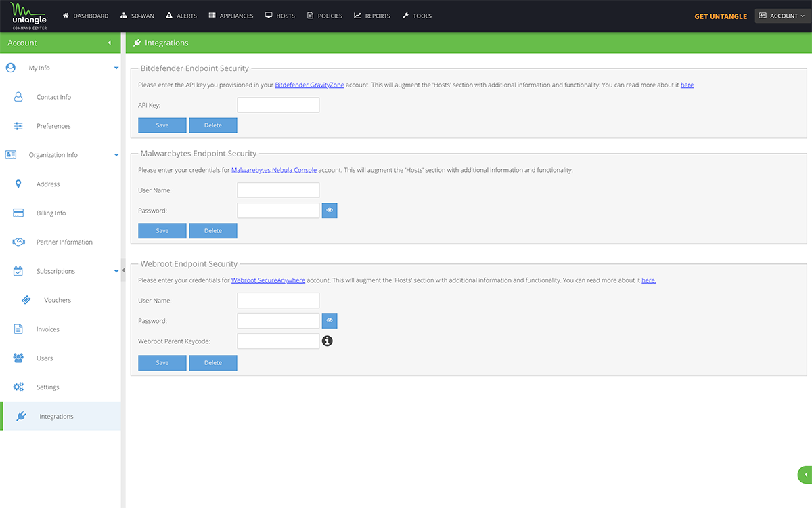Collapse the Account sidebar panel arrow
812x508 pixels.
[x=110, y=43]
